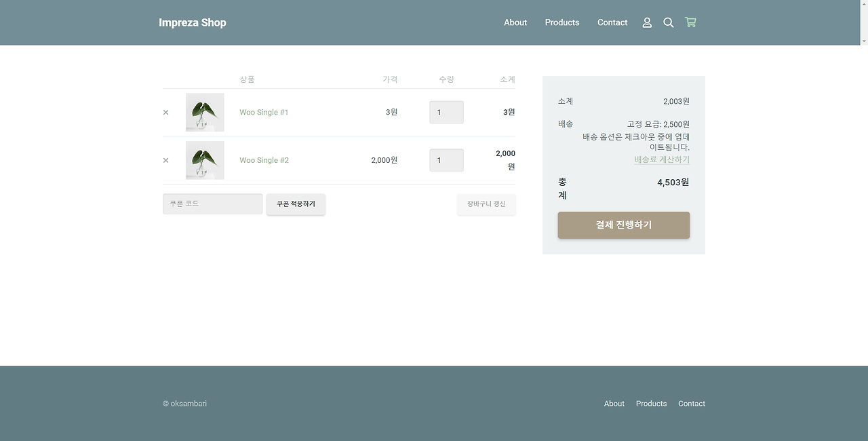
Task: Open the Woo Single #1 product link
Action: (x=264, y=112)
